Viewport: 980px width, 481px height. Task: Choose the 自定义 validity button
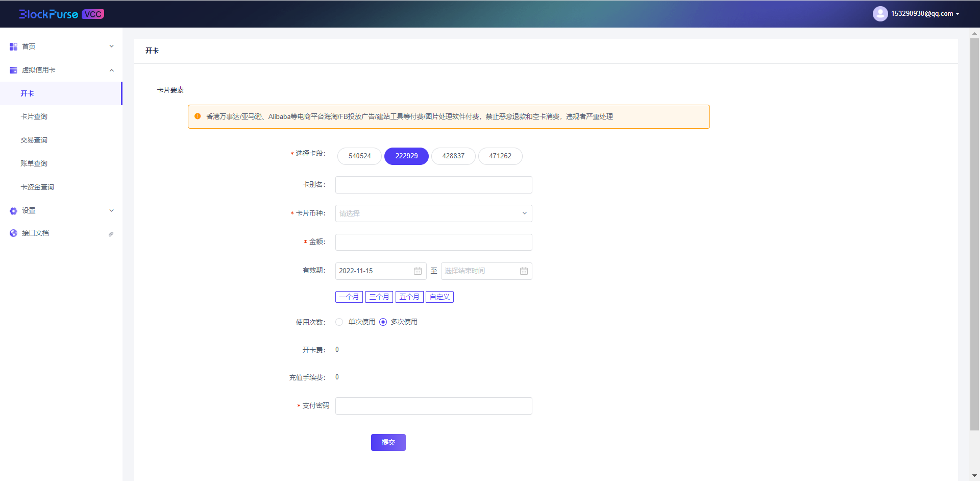tap(439, 297)
